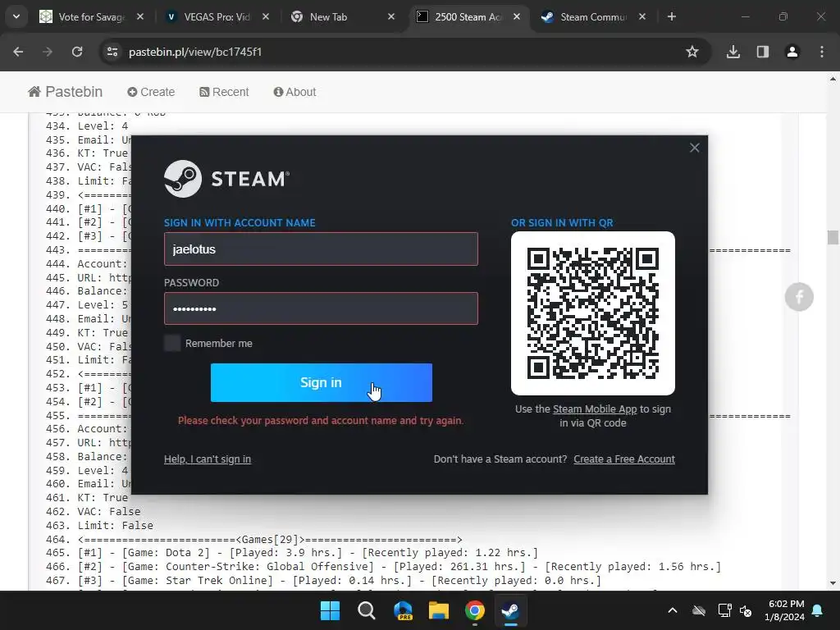Click the Steam QR code

tap(593, 313)
